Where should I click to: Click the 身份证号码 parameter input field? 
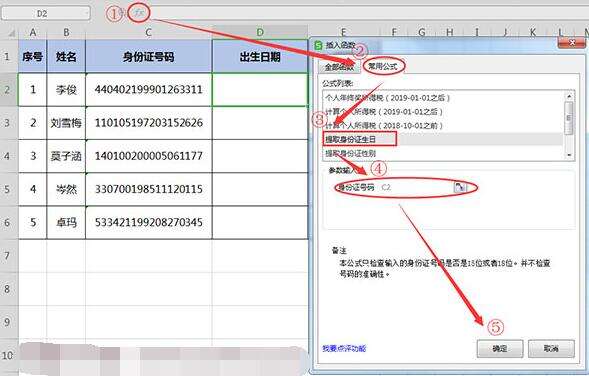(x=416, y=187)
